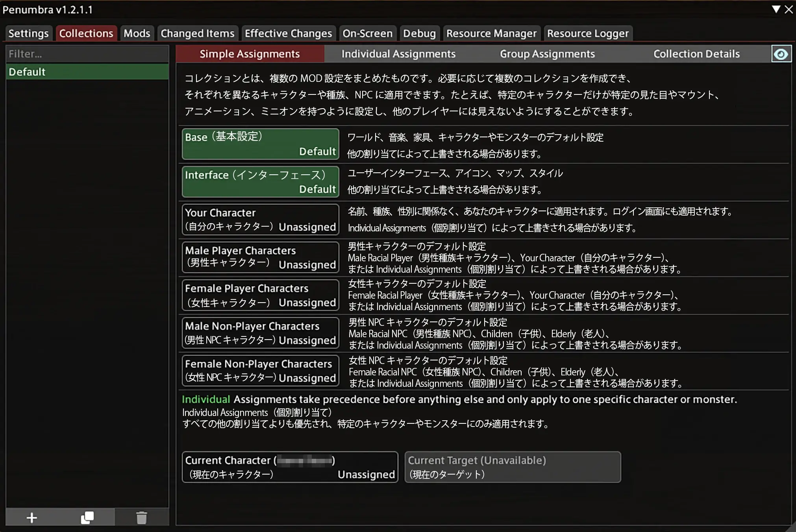Open Resource Manager tab
Image resolution: width=796 pixels, height=532 pixels.
(x=491, y=33)
